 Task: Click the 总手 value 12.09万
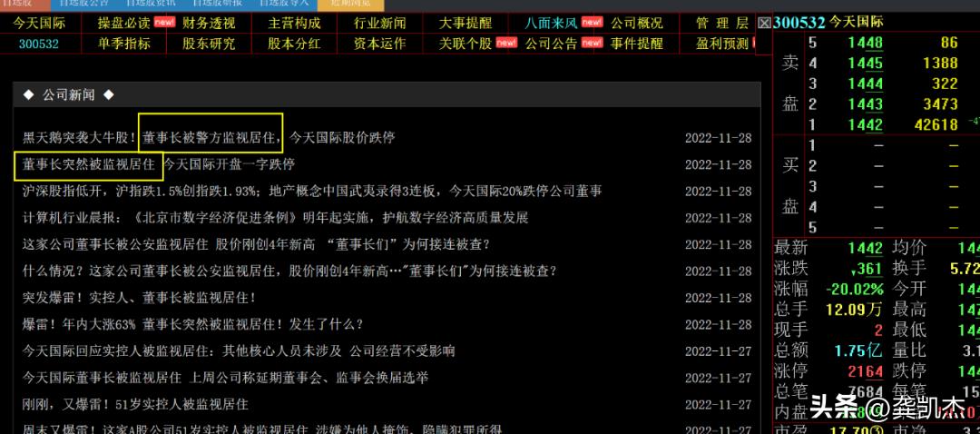[x=854, y=309]
